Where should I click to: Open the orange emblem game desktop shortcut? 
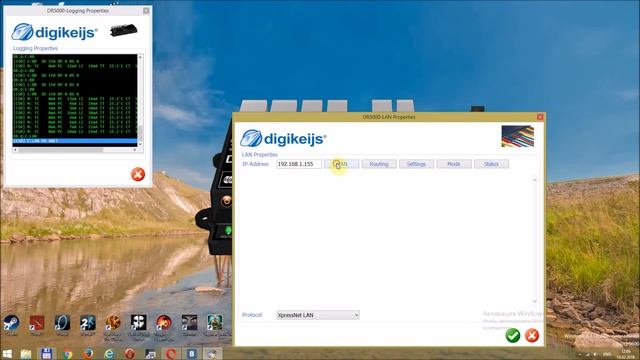[113, 323]
